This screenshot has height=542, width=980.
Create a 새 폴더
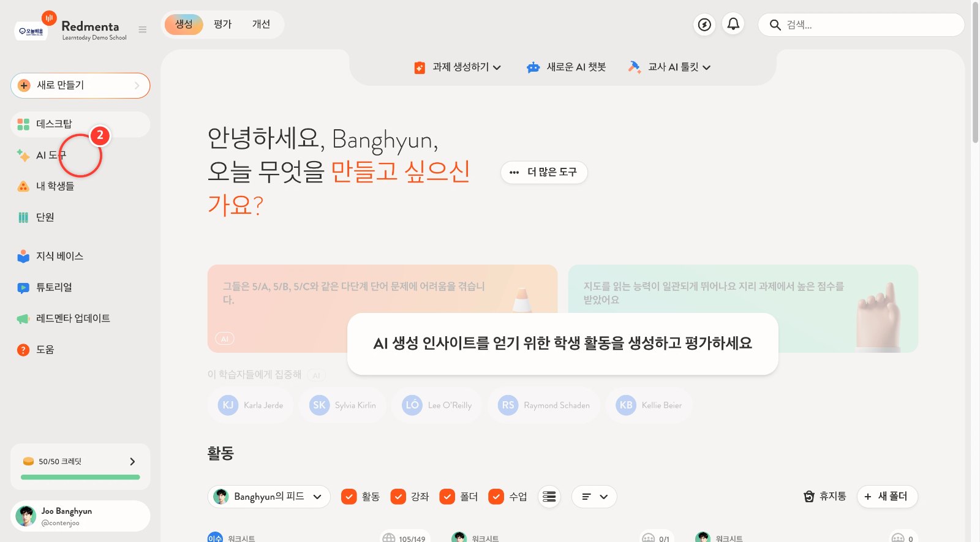(x=887, y=496)
